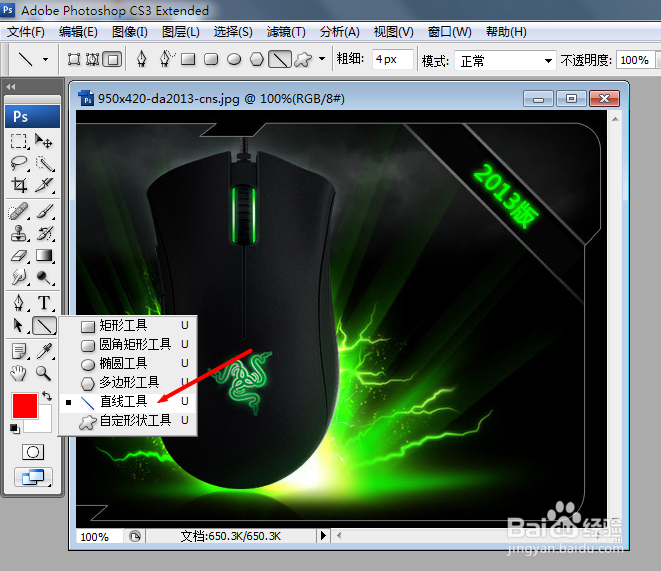Viewport: 661px width, 571px height.
Task: Click the Line tool in toolbox
Action: pyautogui.click(x=44, y=325)
